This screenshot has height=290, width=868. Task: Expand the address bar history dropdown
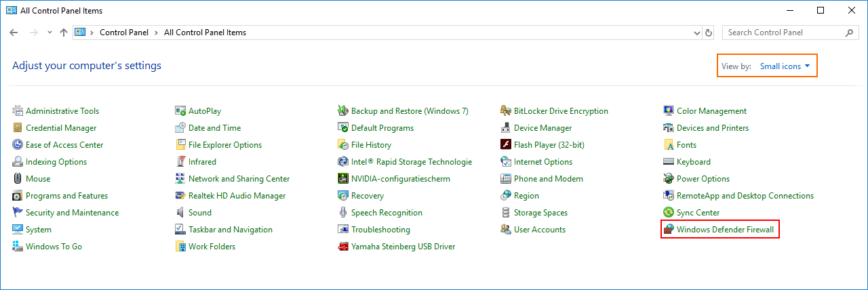coord(697,33)
